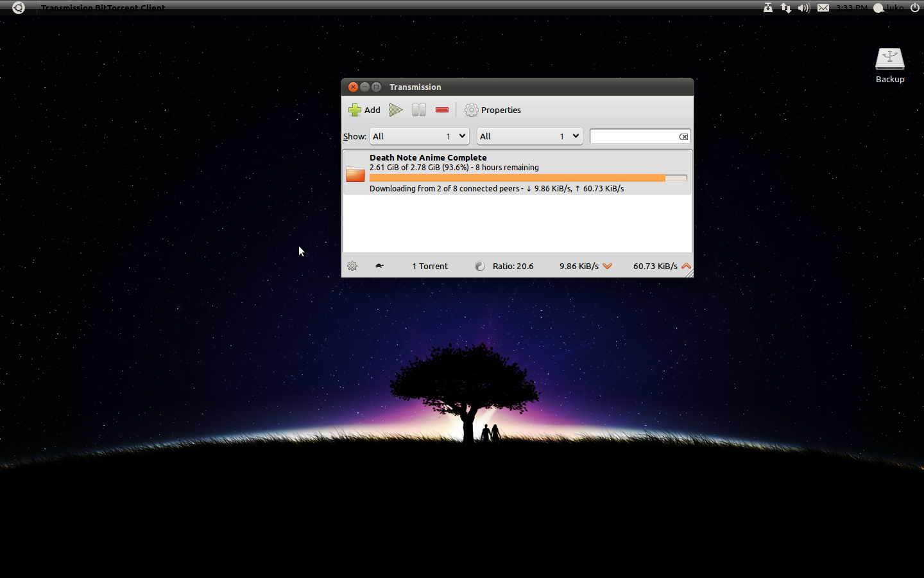Pause the torrent using the pause icon
The width and height of the screenshot is (924, 578).
tap(419, 110)
